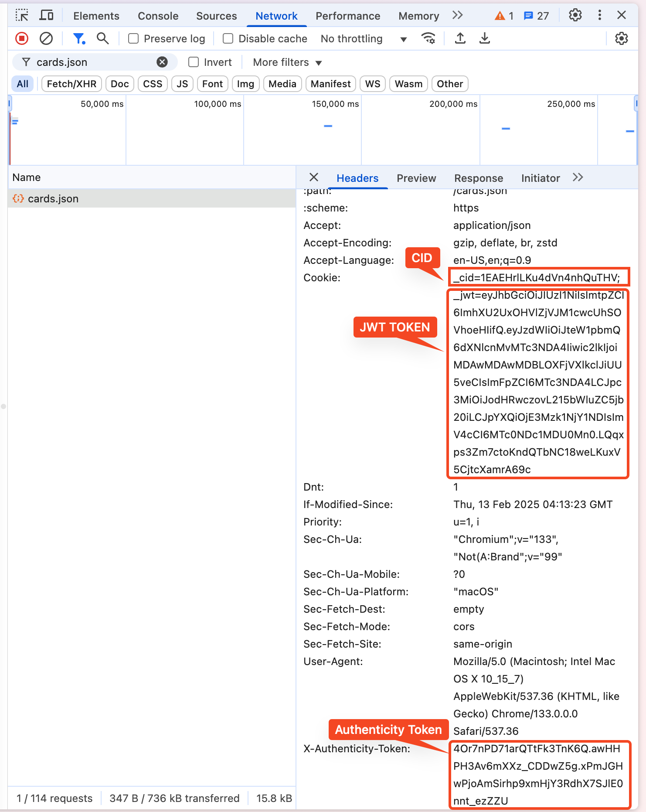Screen dimensions: 646x812
Task: Filter requests by Other type
Action: click(450, 84)
